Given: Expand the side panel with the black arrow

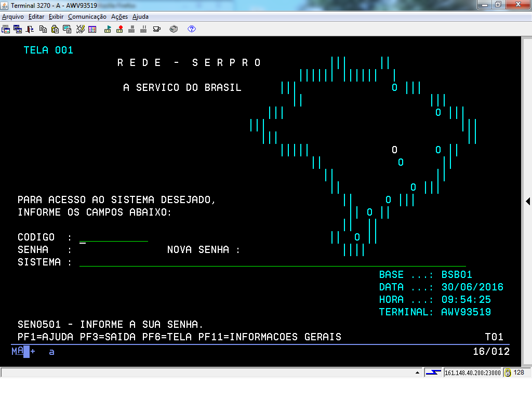Looking at the screenshot, I should click(x=528, y=201).
